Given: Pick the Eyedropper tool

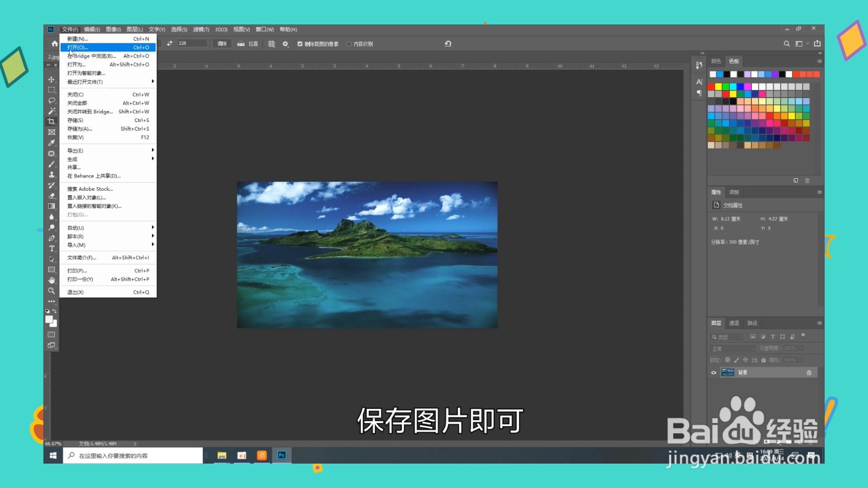Looking at the screenshot, I should coord(52,143).
